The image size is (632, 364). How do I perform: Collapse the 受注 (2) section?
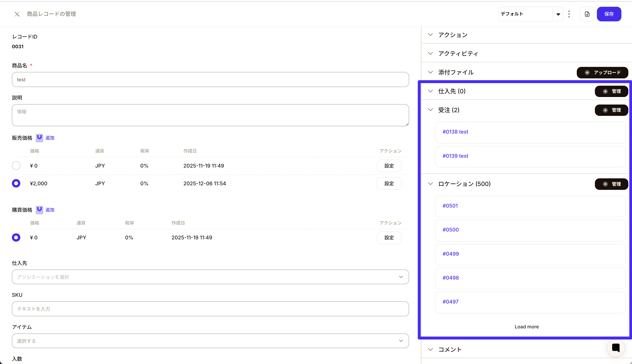coord(430,110)
